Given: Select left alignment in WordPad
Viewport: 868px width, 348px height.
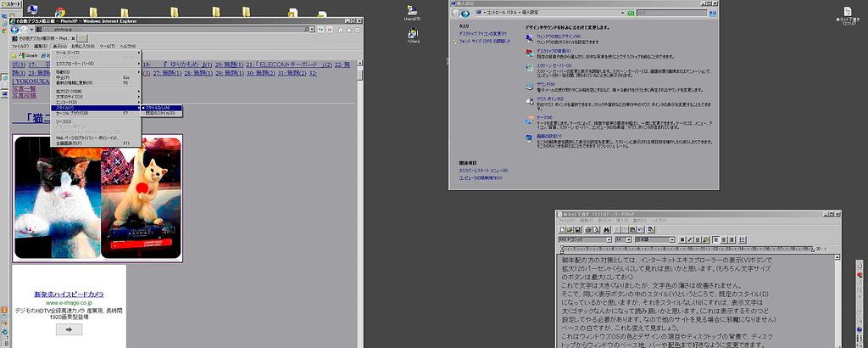Looking at the screenshot, I should coord(715,240).
